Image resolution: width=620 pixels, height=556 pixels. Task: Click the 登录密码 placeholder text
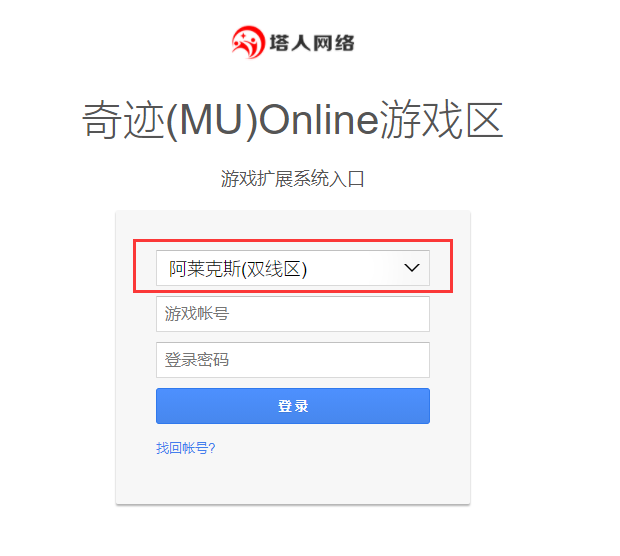click(x=197, y=360)
